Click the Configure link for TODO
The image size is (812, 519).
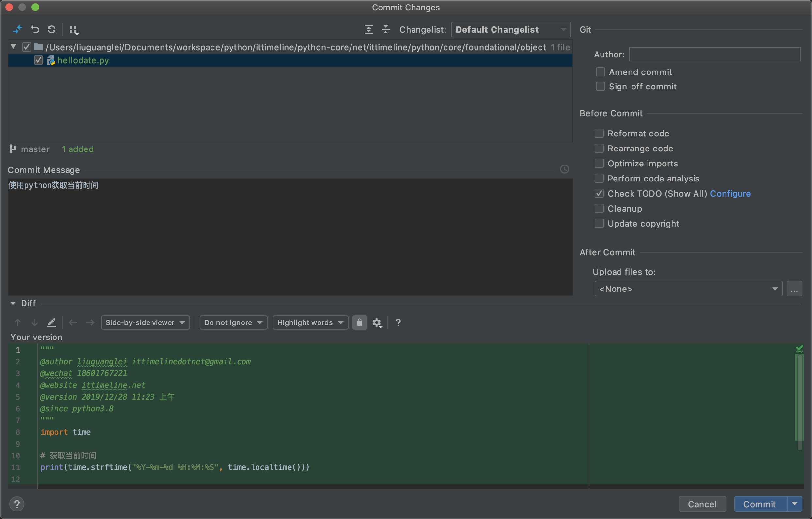click(730, 194)
